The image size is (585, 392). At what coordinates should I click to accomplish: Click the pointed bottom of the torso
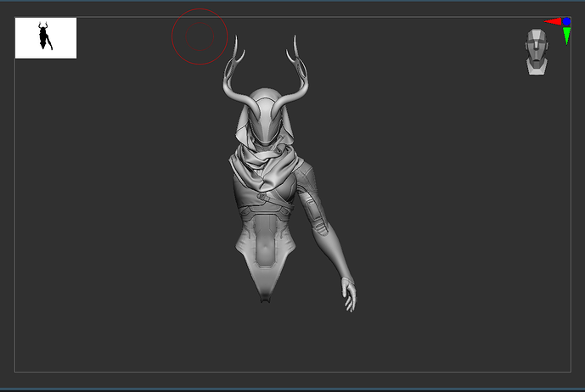pyautogui.click(x=267, y=290)
